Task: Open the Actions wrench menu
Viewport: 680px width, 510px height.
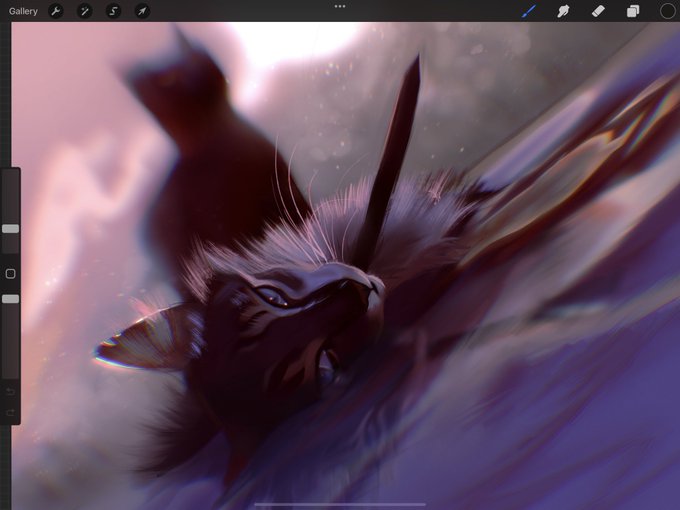Action: click(56, 11)
